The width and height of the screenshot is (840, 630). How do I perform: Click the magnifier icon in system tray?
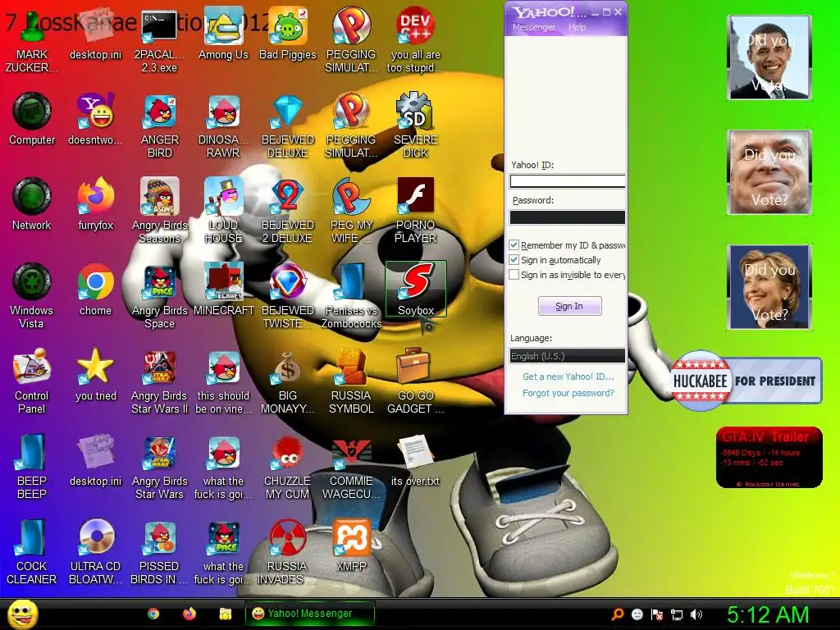coord(618,614)
